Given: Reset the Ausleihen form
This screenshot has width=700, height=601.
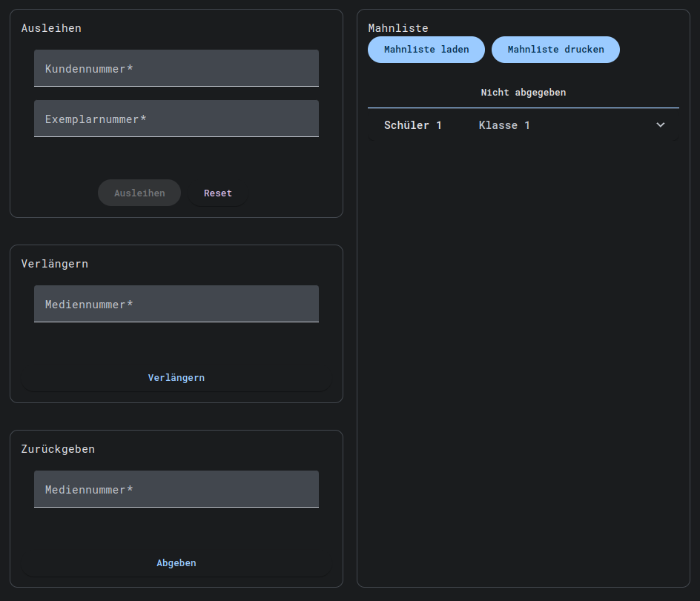Looking at the screenshot, I should tap(218, 193).
